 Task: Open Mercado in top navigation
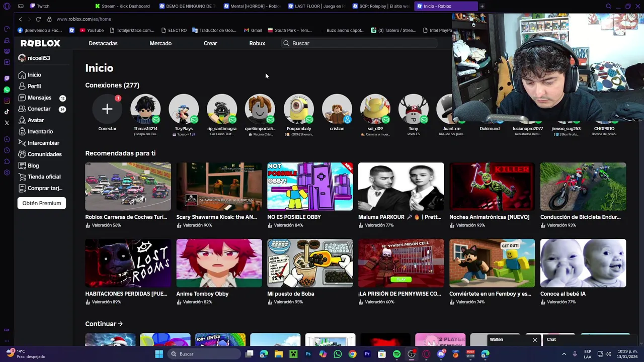[x=160, y=43]
